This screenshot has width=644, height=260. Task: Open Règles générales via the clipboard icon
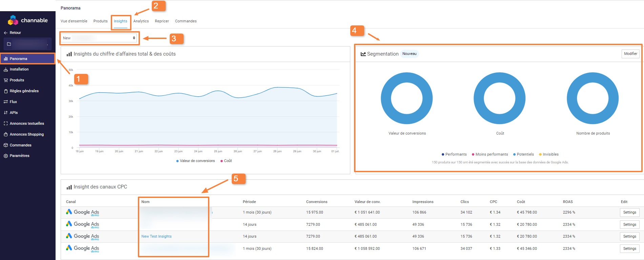pyautogui.click(x=6, y=91)
